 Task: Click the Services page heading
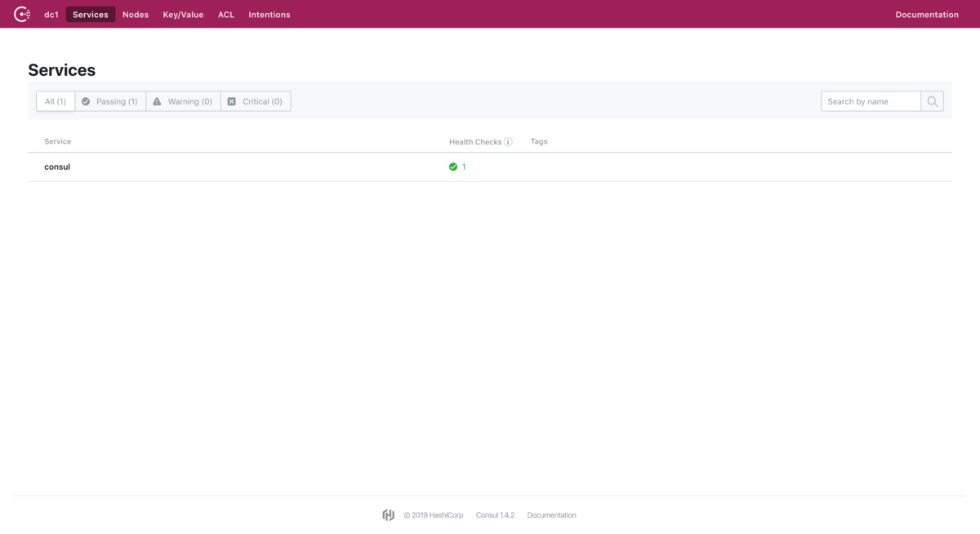click(x=61, y=70)
